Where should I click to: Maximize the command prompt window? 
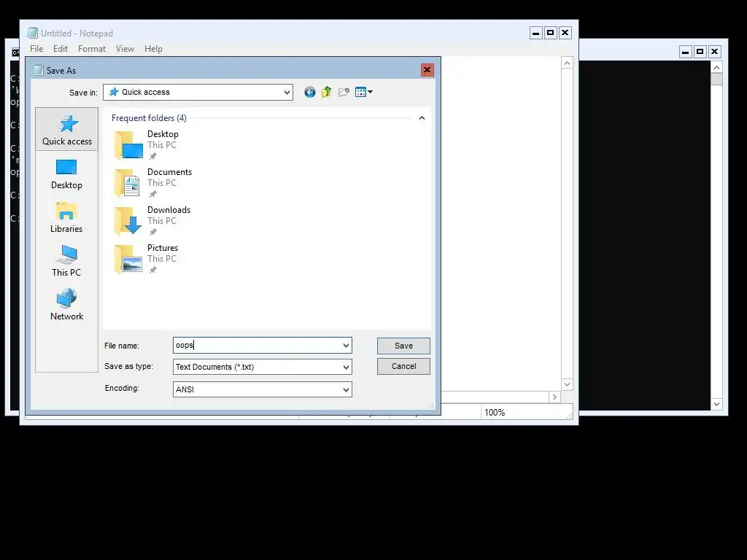pyautogui.click(x=700, y=52)
